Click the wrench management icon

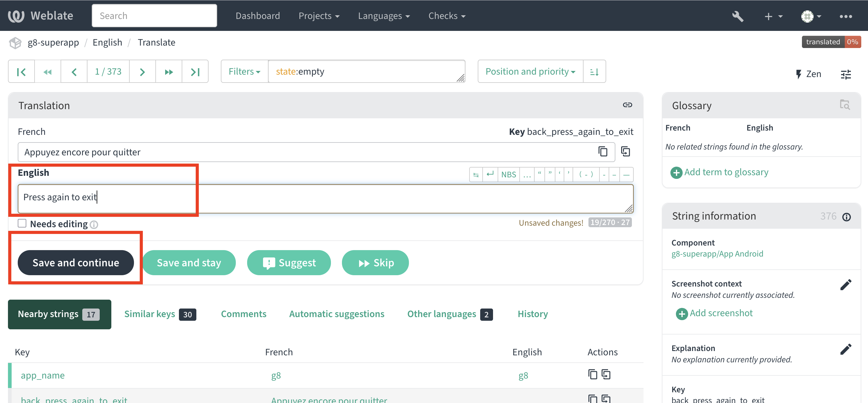(737, 16)
